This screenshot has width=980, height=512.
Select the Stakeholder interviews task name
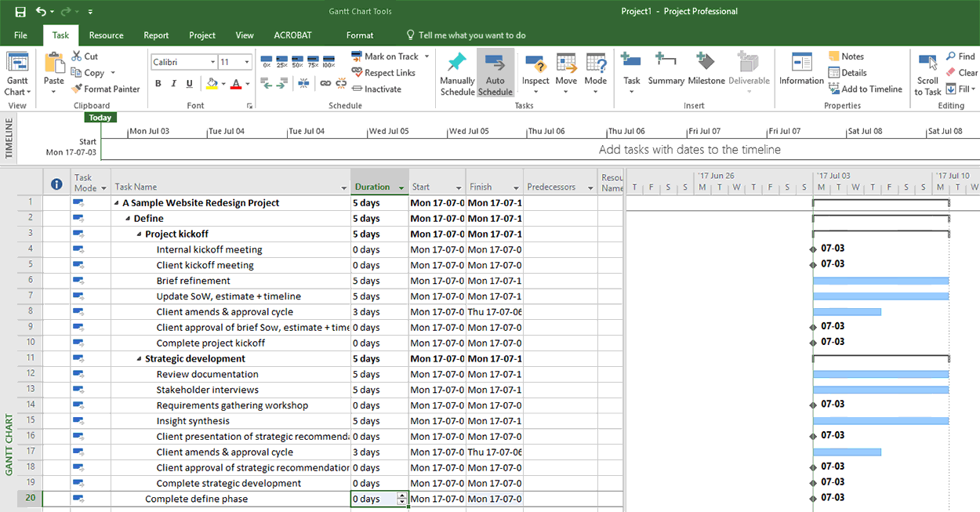(207, 390)
